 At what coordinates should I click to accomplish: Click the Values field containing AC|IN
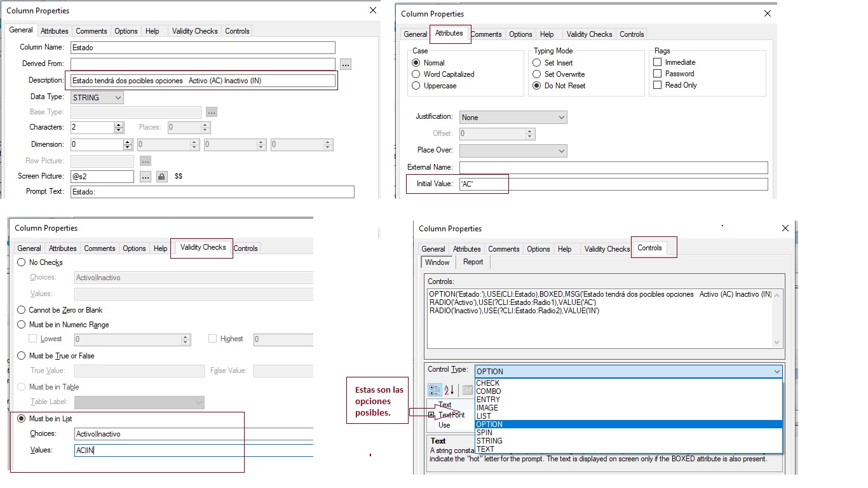tap(194, 451)
